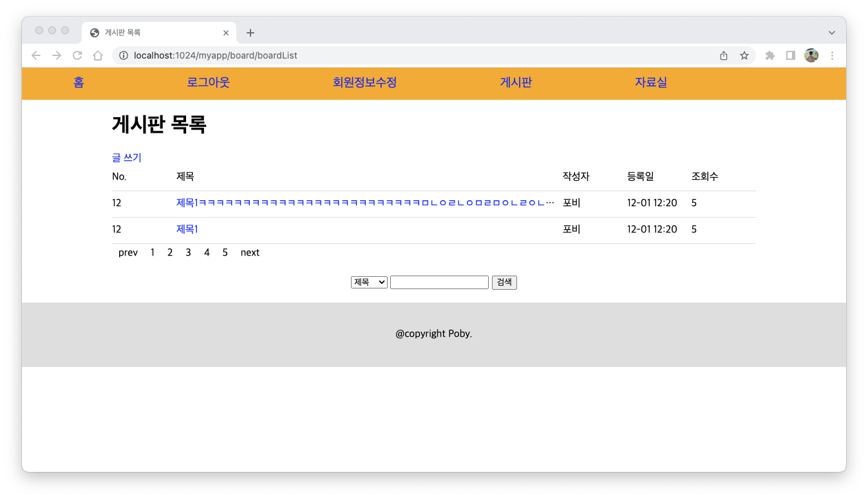Go to page 2 in pagination
Screen dimensions: 868x499
[x=170, y=252]
